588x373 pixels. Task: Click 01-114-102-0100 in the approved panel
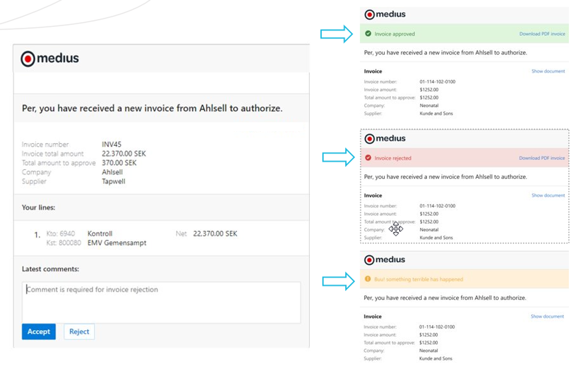coord(437,81)
